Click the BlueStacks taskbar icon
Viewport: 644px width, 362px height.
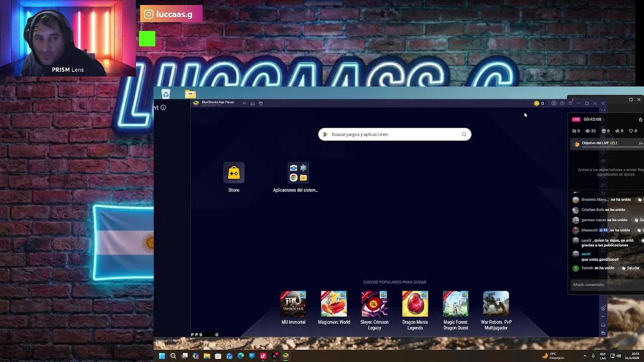click(285, 356)
